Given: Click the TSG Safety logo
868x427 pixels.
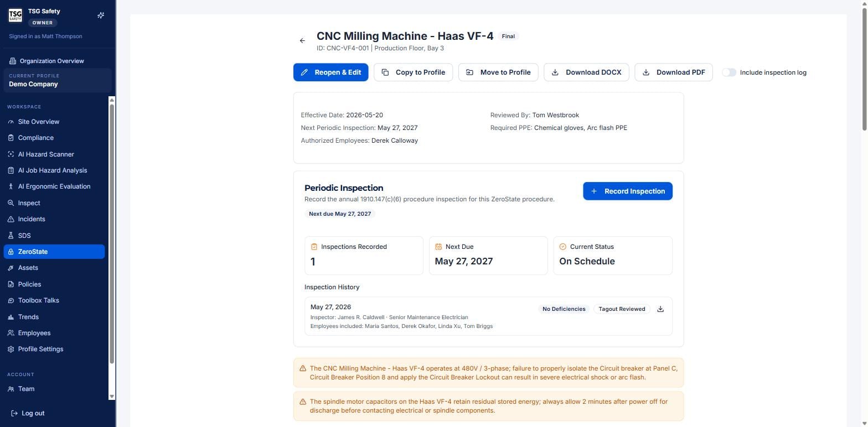Looking at the screenshot, I should [x=15, y=15].
